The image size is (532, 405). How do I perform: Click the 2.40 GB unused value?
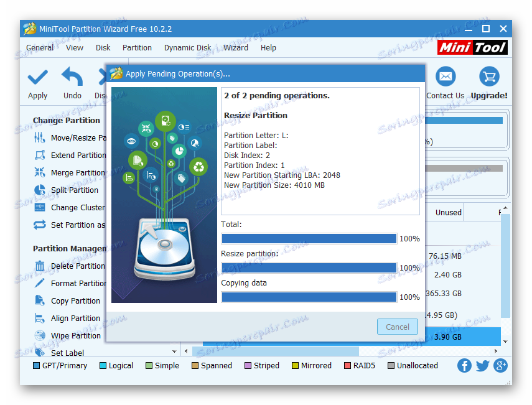[x=448, y=275]
